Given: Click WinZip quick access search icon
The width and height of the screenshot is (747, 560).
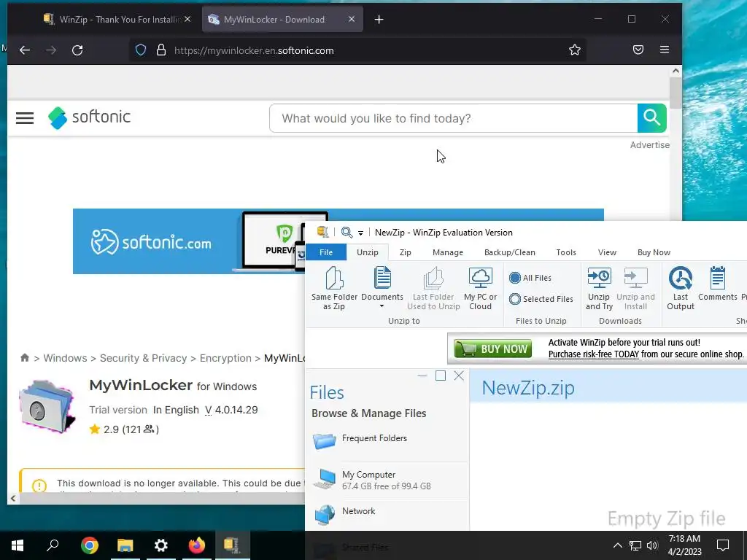Looking at the screenshot, I should pyautogui.click(x=347, y=233).
